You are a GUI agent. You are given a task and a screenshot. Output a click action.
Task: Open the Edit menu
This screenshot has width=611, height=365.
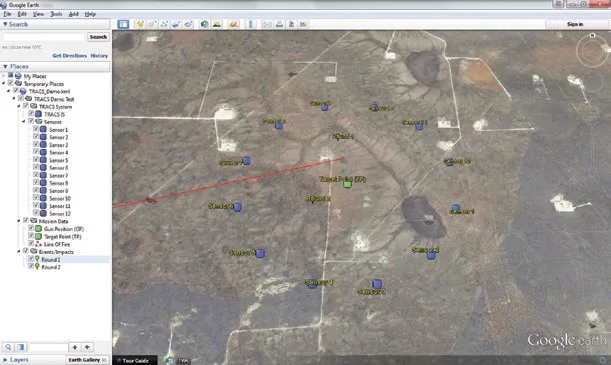(22, 14)
